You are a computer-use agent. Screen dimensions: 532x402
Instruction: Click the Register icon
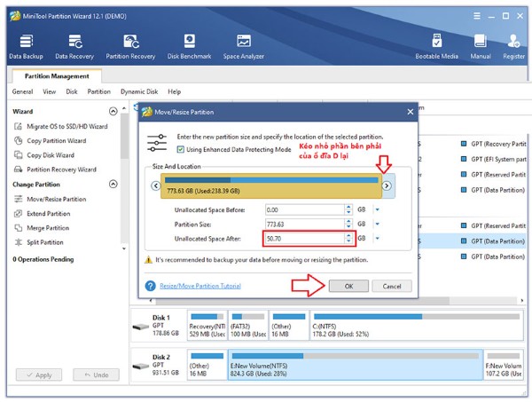513,46
